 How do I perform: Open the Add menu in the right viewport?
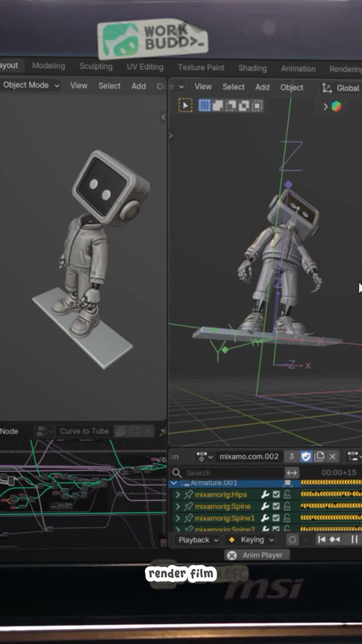point(262,87)
